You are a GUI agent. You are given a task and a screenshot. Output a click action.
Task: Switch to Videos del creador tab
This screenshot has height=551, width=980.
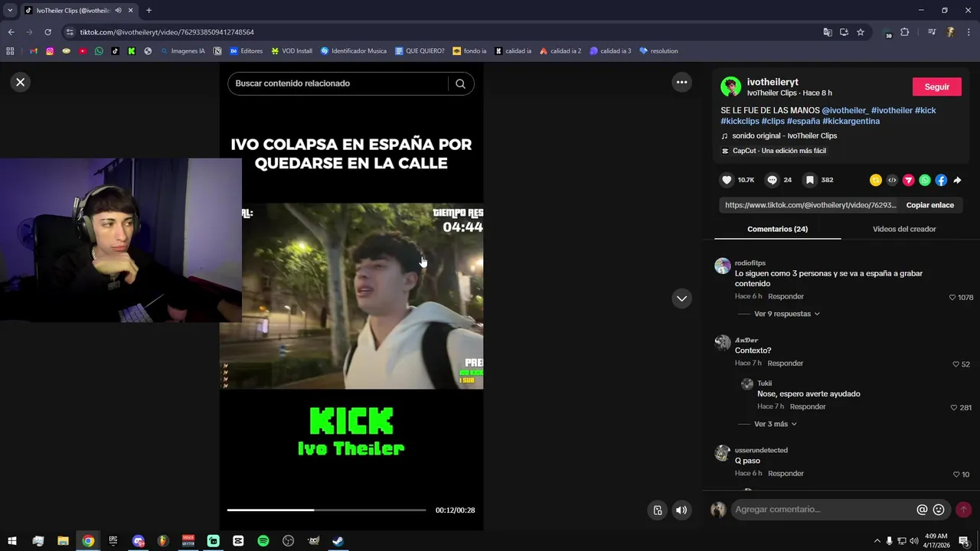point(904,229)
